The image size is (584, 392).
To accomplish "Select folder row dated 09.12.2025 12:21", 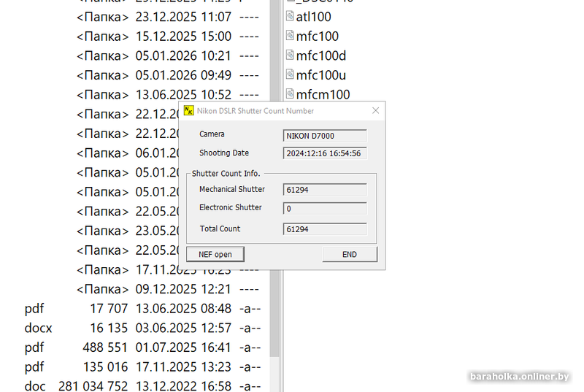I will tap(168, 289).
